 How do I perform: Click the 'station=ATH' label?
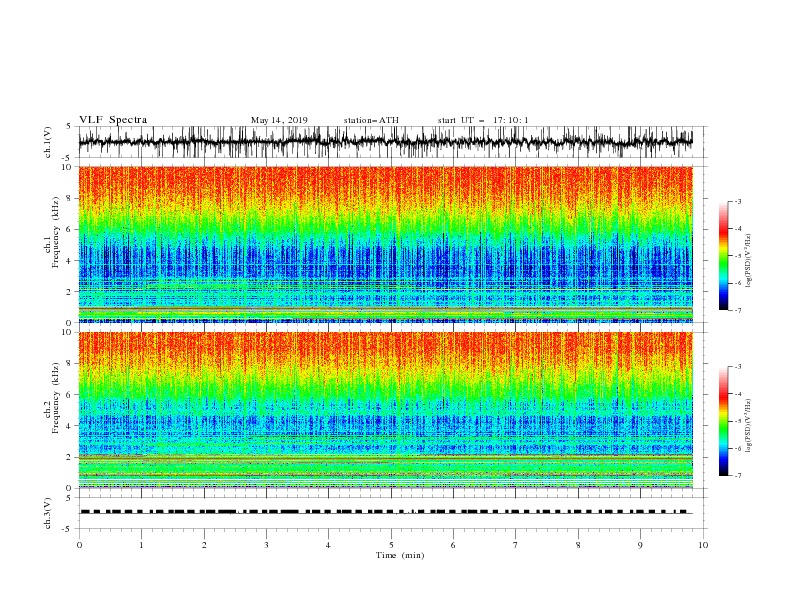pyautogui.click(x=371, y=120)
